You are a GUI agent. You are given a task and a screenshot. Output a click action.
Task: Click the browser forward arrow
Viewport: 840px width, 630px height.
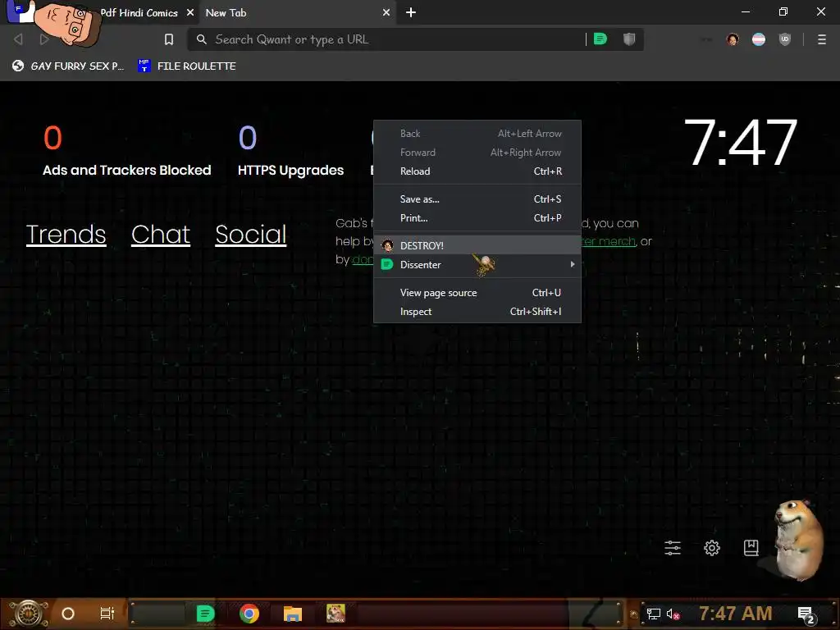click(x=44, y=39)
